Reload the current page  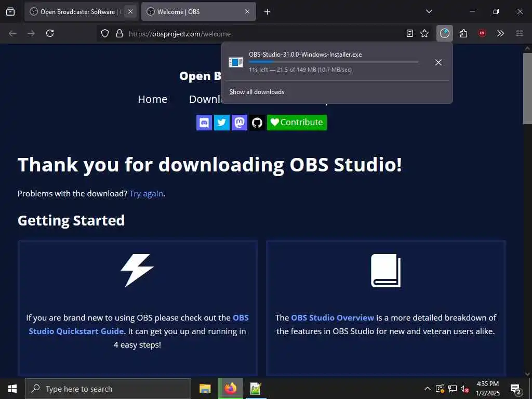tap(50, 33)
